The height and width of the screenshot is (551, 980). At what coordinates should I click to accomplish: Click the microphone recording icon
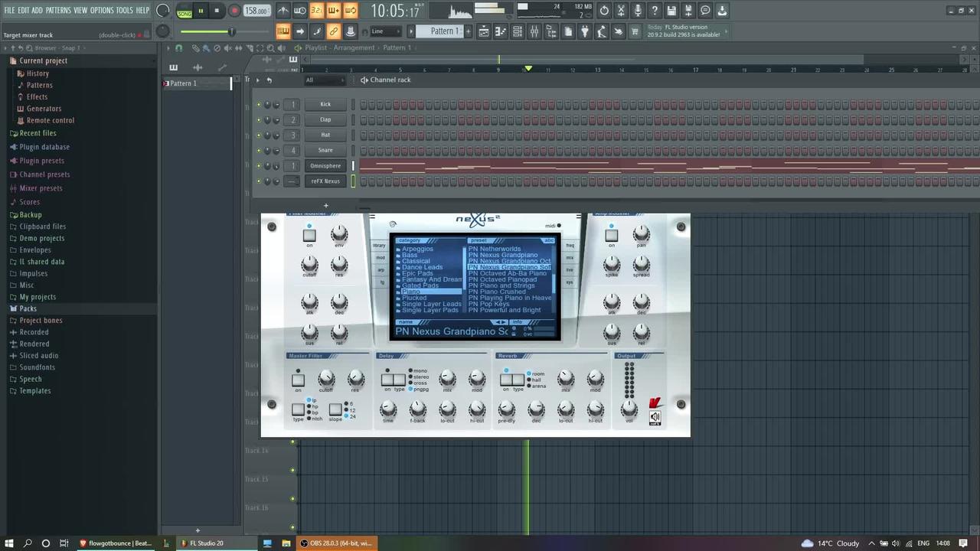(637, 10)
